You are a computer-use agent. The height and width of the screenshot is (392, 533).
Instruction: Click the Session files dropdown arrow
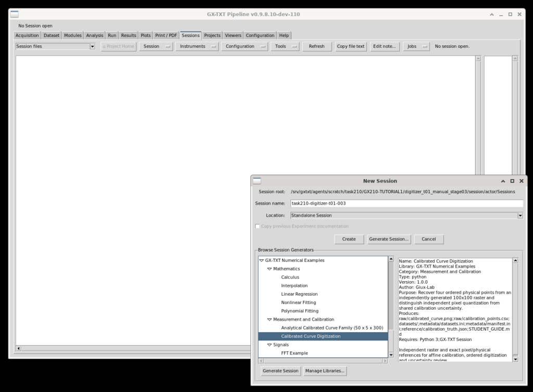(92, 46)
